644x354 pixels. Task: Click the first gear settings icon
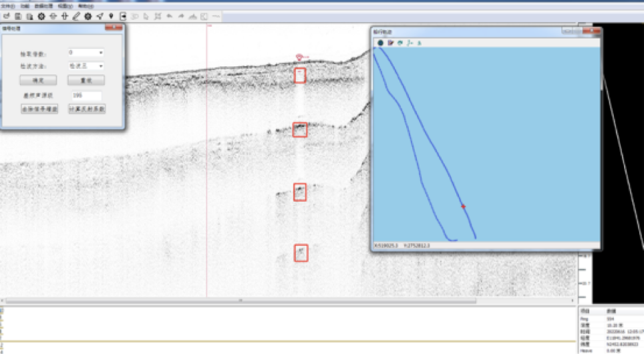coord(41,16)
